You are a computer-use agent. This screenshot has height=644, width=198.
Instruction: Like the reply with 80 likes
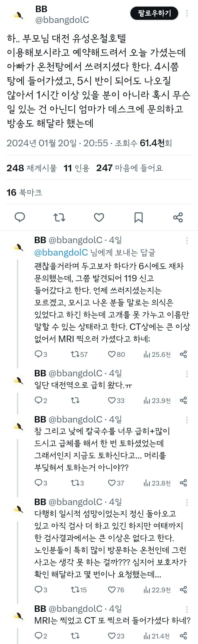click(x=116, y=354)
